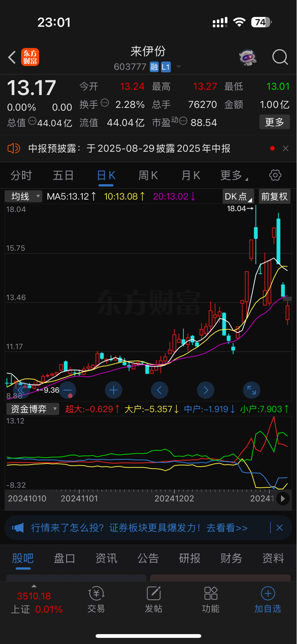The height and width of the screenshot is (644, 297).
Task: Tap the 融 margin badge
Action: [154, 67]
